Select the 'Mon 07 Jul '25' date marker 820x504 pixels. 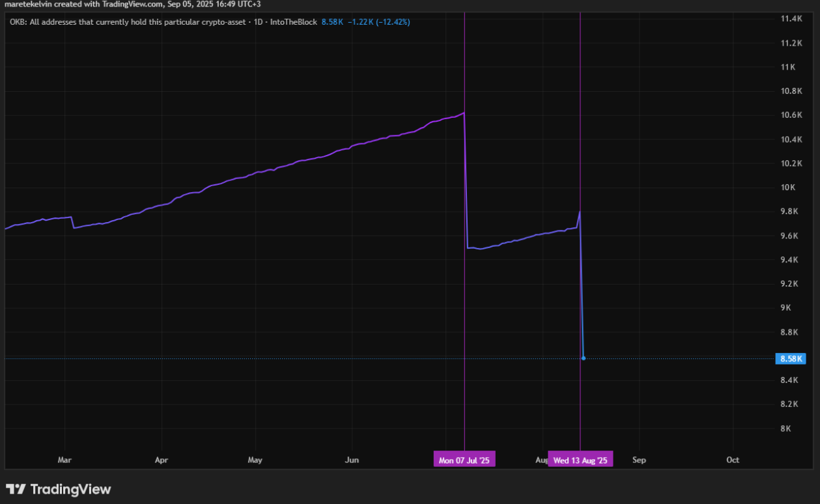(464, 460)
